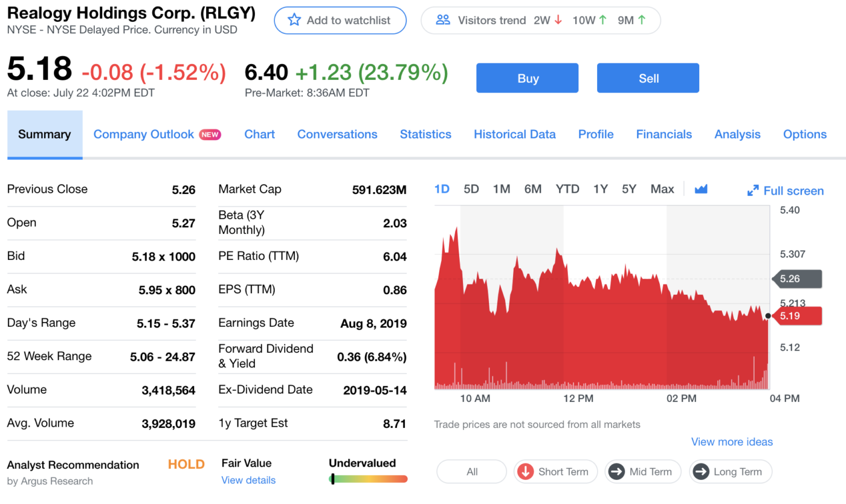Select the 6M chart range
The image size is (846, 504).
(533, 189)
